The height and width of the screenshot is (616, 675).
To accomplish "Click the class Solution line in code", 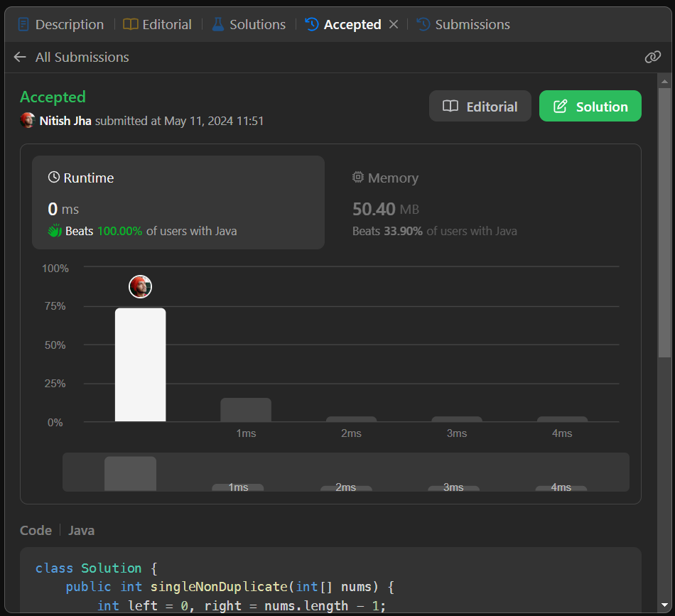I will pyautogui.click(x=97, y=568).
